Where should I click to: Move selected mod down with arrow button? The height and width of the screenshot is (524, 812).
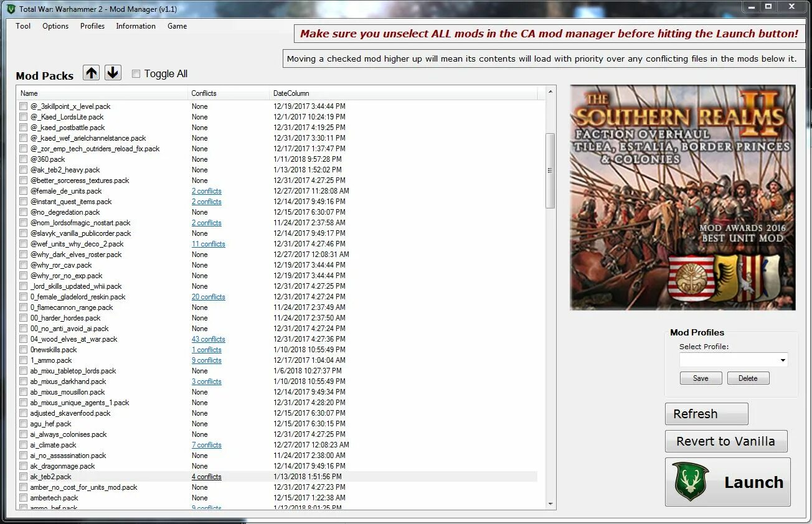pos(113,73)
